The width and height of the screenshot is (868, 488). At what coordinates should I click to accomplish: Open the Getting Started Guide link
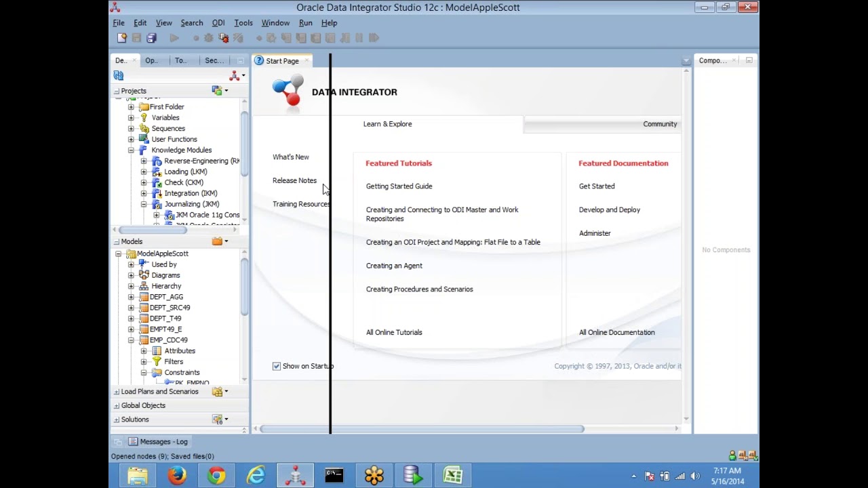point(399,186)
